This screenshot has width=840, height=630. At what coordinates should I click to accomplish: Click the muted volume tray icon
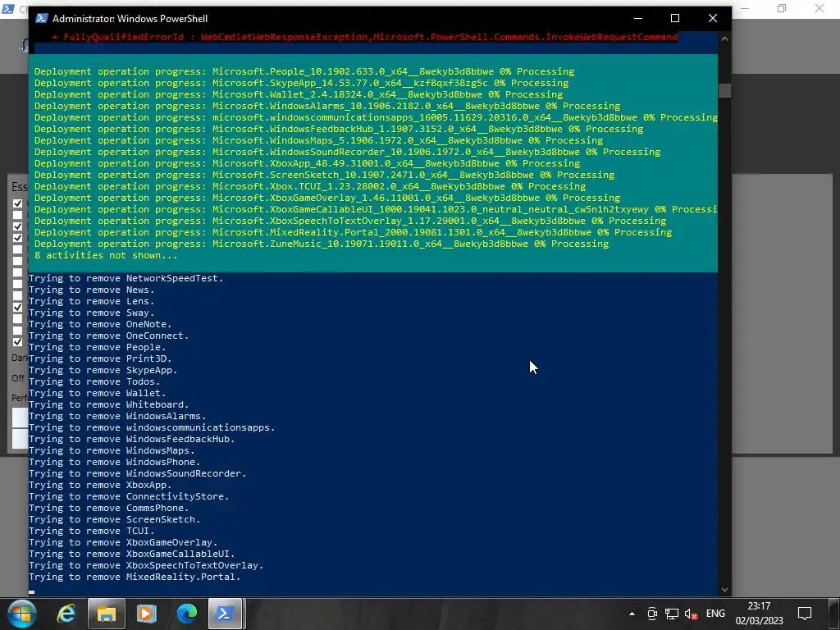pyautogui.click(x=691, y=614)
